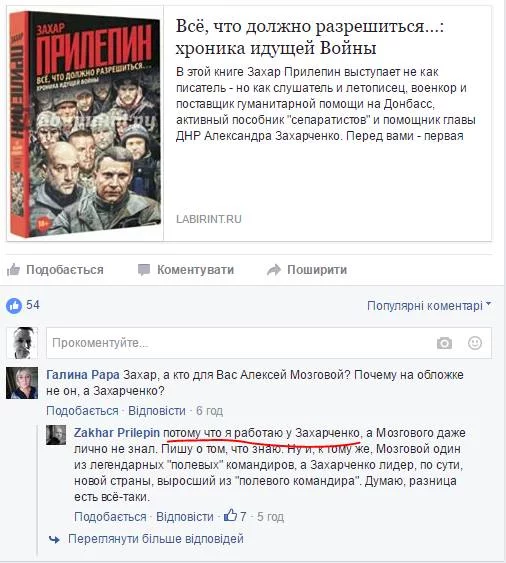Click the thumbs-up icon beside Подобається
The image size is (506, 563).
click(13, 269)
